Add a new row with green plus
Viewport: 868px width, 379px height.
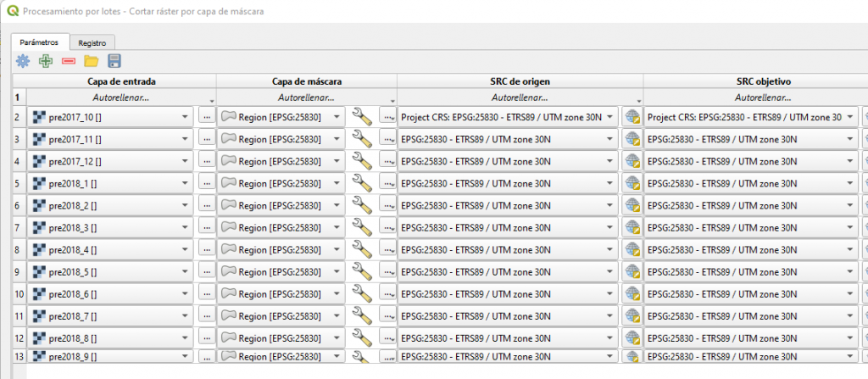[x=46, y=61]
